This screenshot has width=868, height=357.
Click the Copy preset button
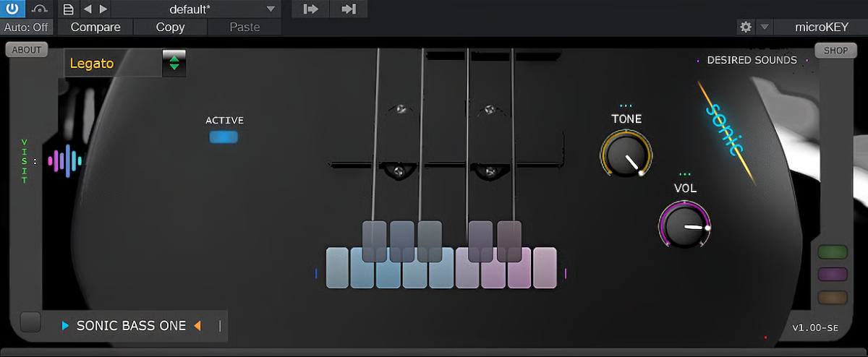pos(170,27)
